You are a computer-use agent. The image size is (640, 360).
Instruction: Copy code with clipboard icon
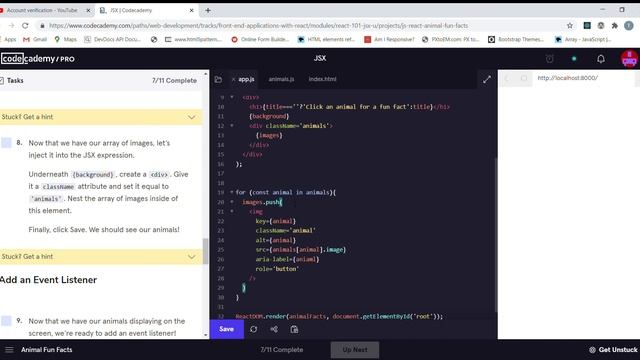tap(294, 329)
